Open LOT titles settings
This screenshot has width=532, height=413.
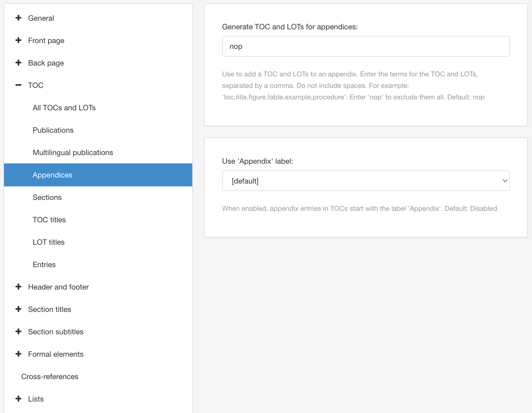48,242
